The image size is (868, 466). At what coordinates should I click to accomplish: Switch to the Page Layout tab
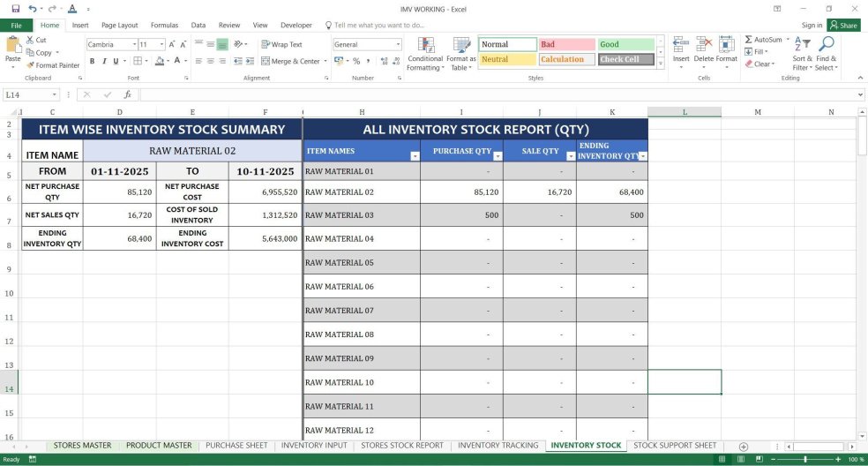[x=120, y=26]
